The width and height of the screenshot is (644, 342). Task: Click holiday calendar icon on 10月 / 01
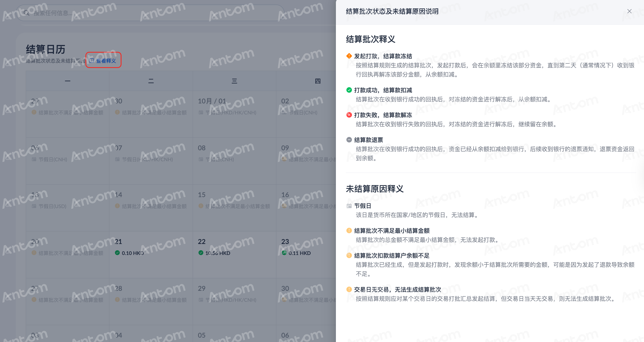click(x=201, y=113)
